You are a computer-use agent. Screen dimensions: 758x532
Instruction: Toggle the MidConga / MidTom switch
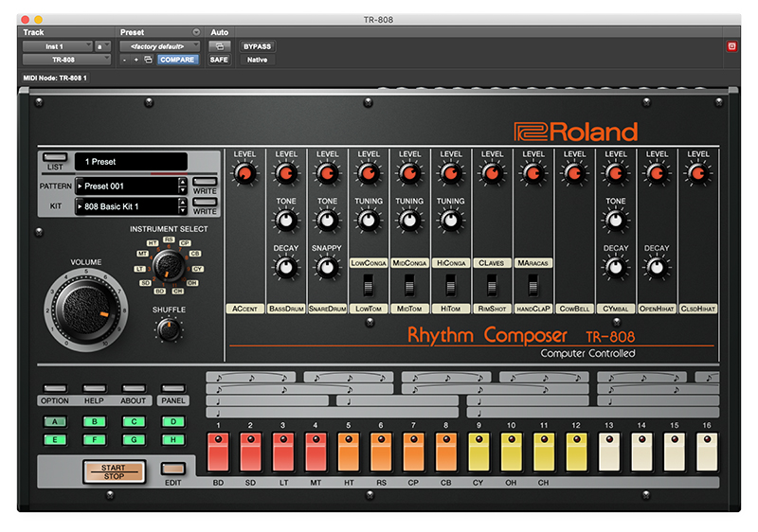point(409,285)
